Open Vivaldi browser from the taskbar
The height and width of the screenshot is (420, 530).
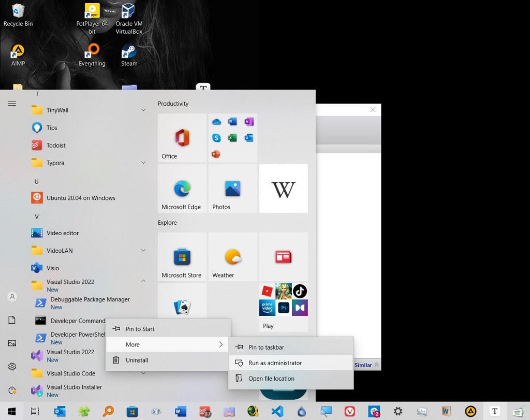click(x=349, y=411)
